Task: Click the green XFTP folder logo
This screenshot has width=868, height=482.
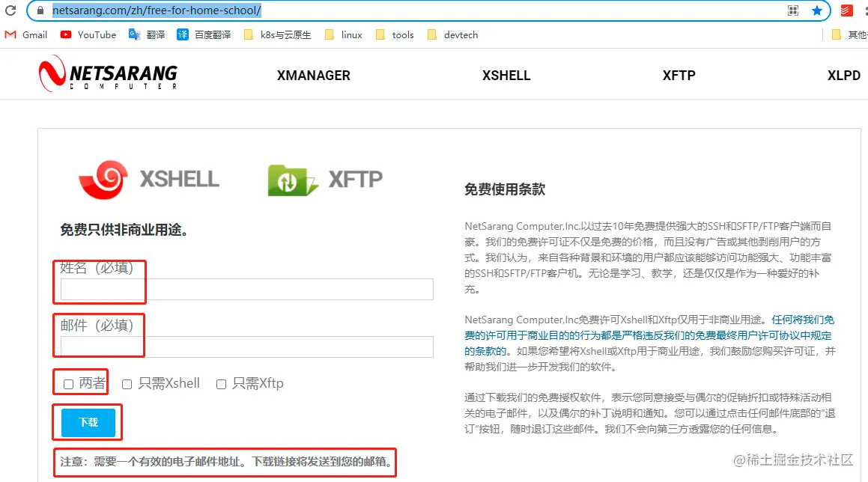Action: (292, 180)
